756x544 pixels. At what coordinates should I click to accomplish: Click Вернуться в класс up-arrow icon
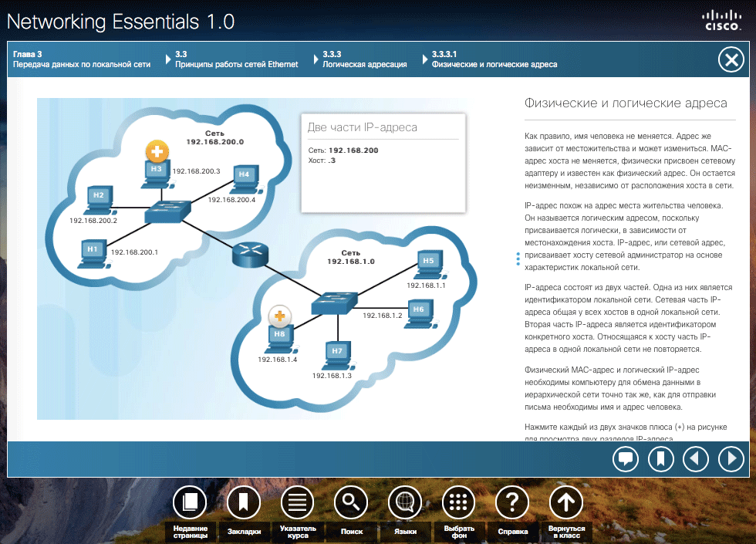tap(566, 502)
